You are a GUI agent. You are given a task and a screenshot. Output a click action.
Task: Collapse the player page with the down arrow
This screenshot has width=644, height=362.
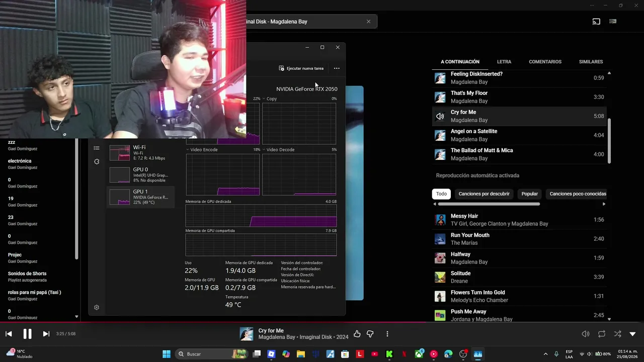point(633,334)
